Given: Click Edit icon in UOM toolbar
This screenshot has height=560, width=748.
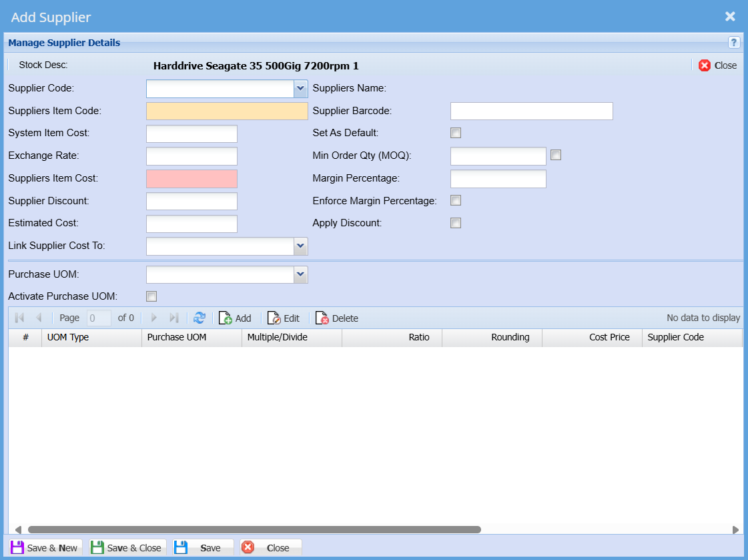Looking at the screenshot, I should [x=274, y=318].
